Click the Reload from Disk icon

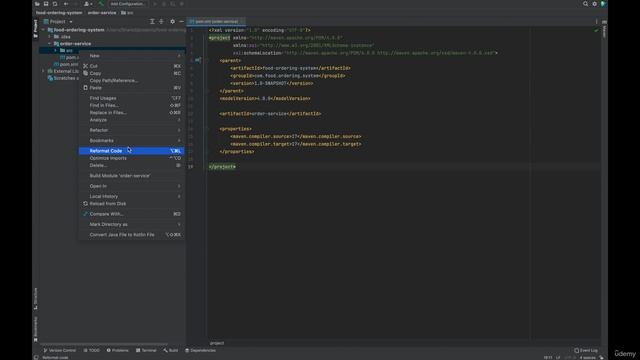click(x=85, y=203)
